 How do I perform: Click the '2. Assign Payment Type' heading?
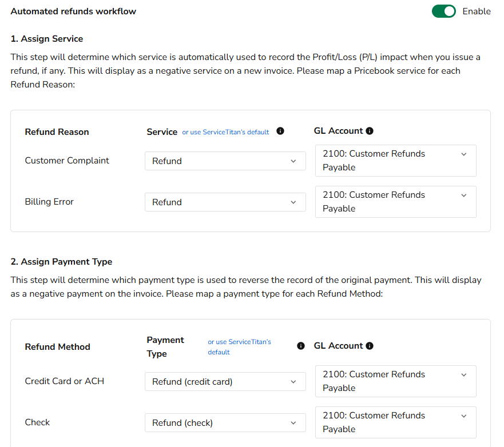point(61,262)
